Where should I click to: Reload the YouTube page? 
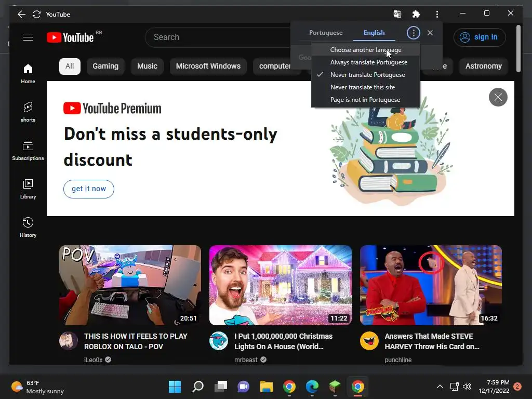[37, 14]
